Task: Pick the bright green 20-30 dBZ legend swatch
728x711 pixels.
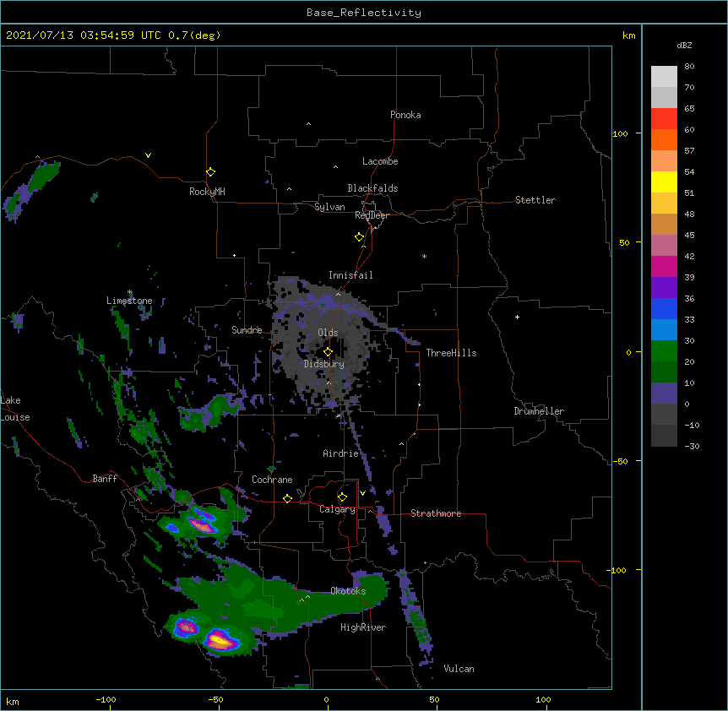Action: pyautogui.click(x=664, y=351)
